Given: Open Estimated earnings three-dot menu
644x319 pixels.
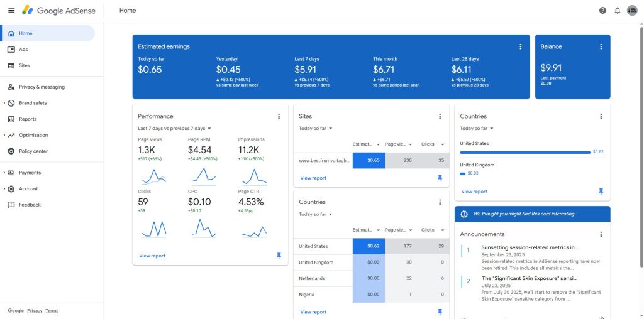Looking at the screenshot, I should (x=520, y=46).
